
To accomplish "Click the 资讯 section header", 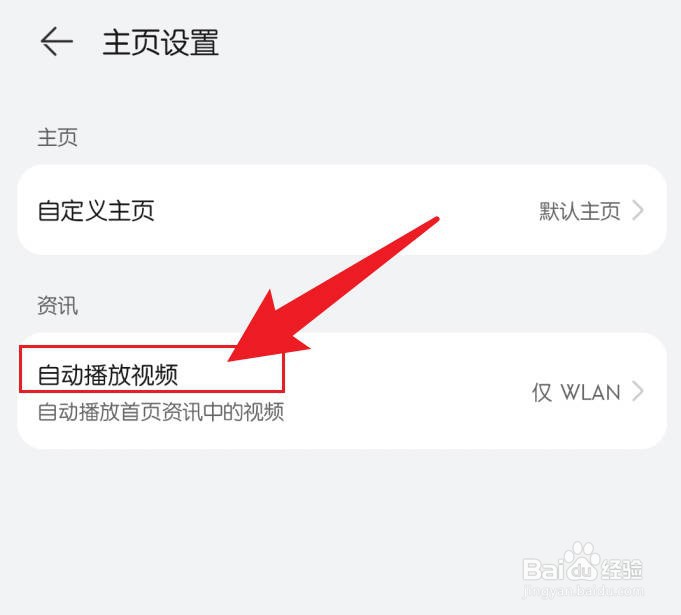I will (x=57, y=305).
